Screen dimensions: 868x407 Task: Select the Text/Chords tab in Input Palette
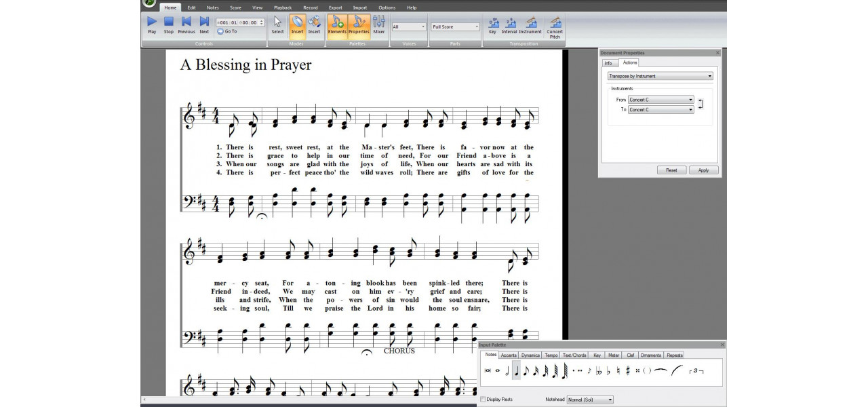(574, 355)
